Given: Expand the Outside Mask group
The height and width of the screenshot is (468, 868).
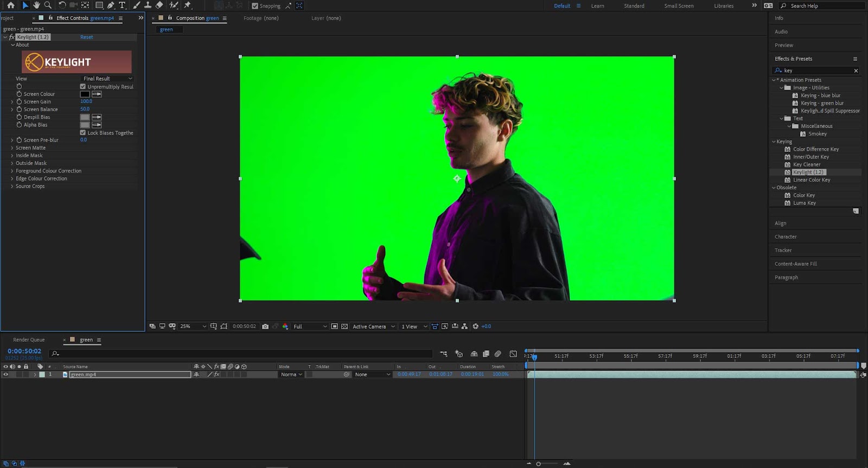Looking at the screenshot, I should click(x=12, y=163).
